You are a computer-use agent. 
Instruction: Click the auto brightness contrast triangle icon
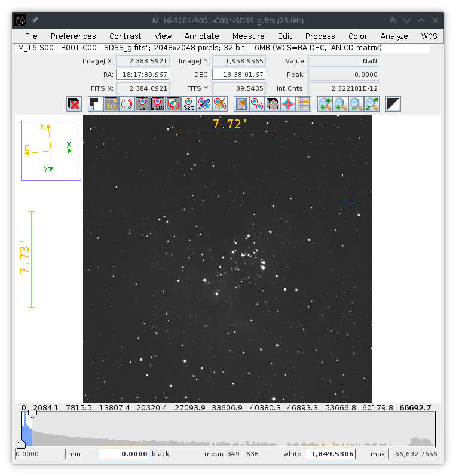(393, 104)
